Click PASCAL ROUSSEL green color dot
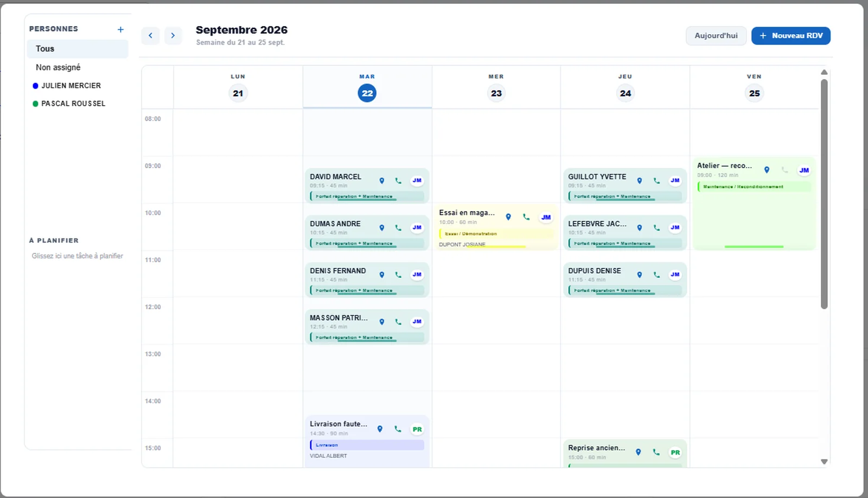The width and height of the screenshot is (868, 498). pos(35,104)
